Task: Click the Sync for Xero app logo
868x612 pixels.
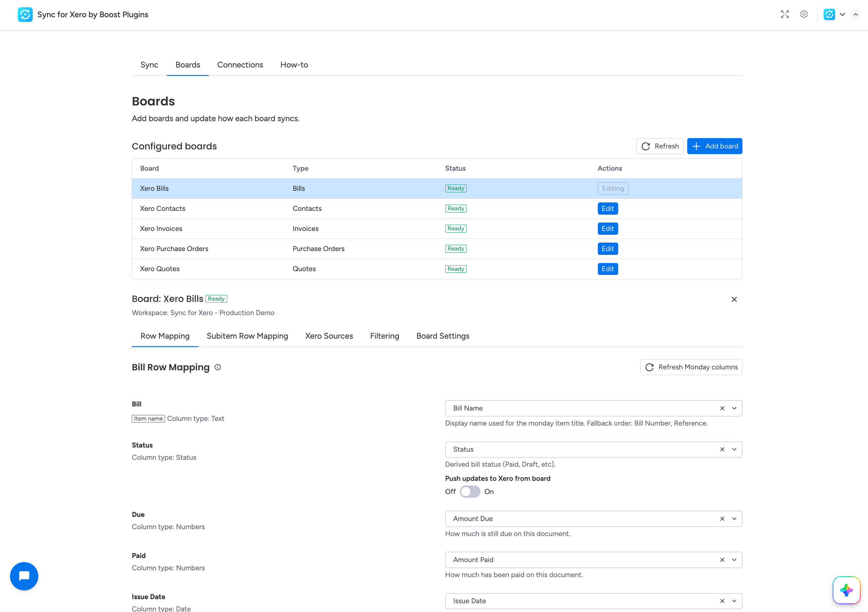Action: (25, 15)
